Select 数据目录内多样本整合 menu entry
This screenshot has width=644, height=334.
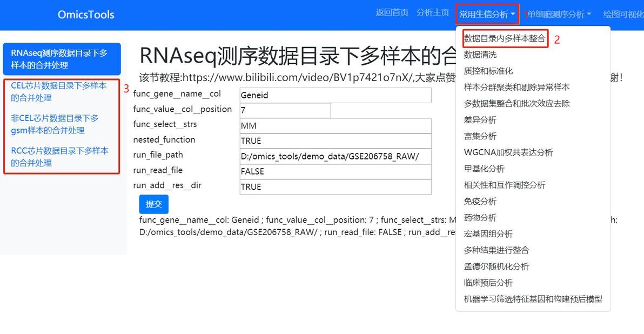click(x=505, y=38)
